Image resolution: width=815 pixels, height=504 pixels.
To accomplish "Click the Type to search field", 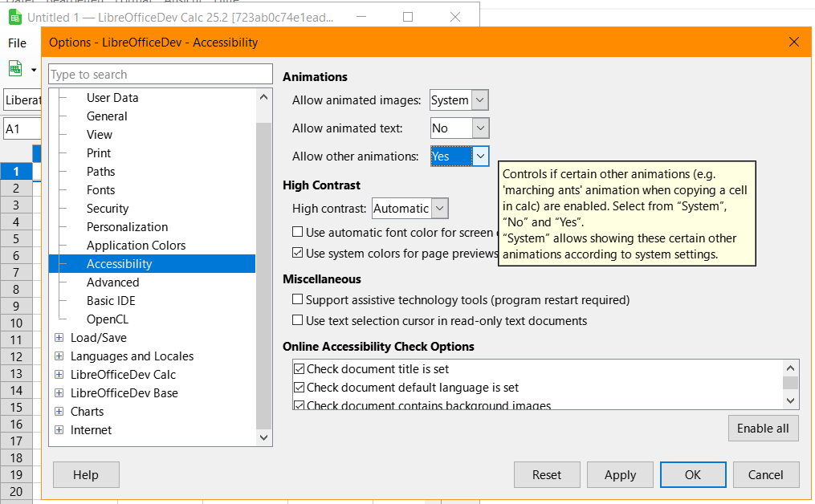I will [161, 75].
